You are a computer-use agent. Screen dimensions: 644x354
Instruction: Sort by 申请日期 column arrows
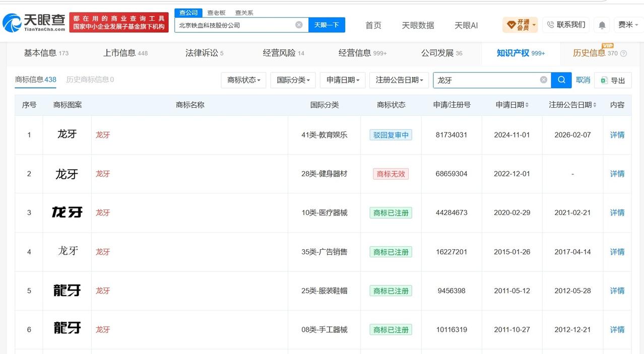point(527,105)
